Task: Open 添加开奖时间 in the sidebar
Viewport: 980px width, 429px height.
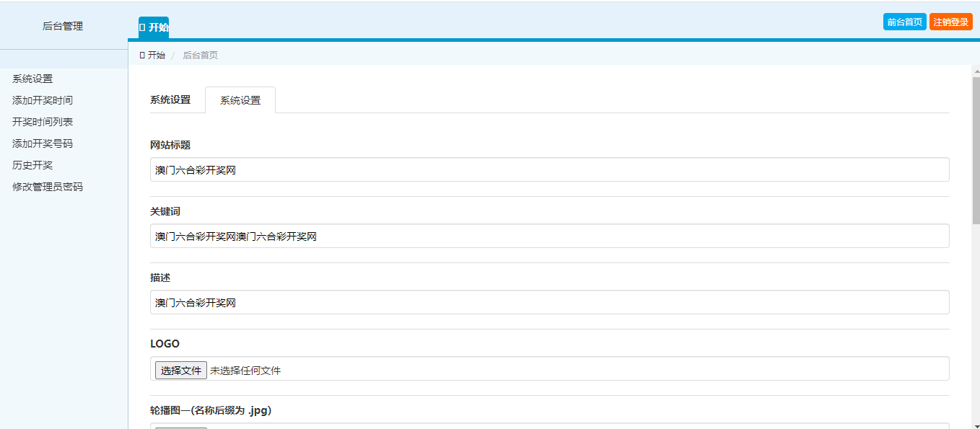Action: pyautogui.click(x=43, y=100)
